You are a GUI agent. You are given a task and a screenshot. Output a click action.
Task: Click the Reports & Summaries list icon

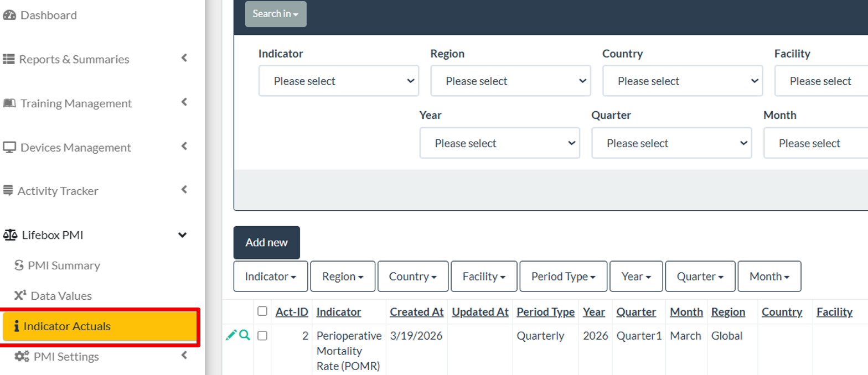[8, 59]
